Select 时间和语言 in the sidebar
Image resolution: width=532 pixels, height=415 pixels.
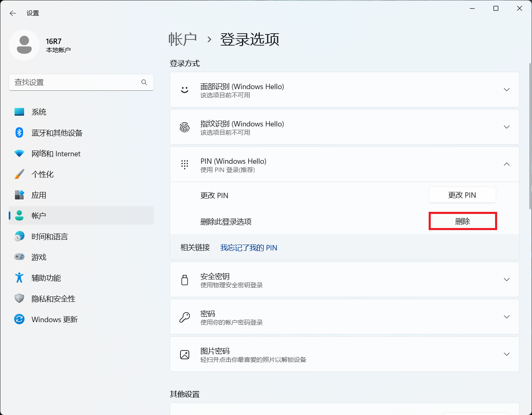[49, 236]
